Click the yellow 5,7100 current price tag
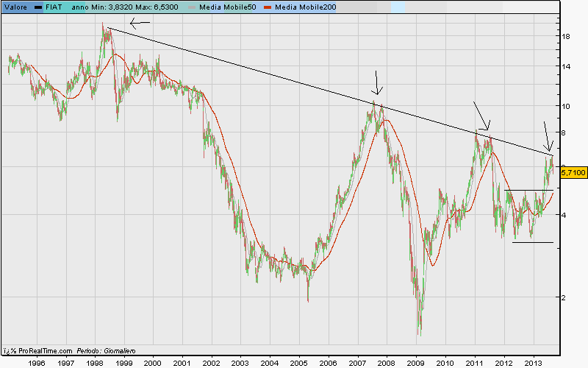The image size is (588, 368). point(573,172)
